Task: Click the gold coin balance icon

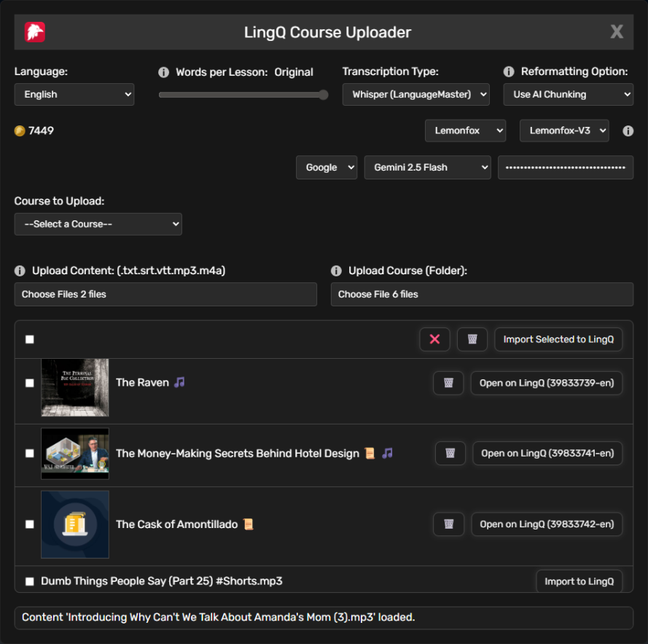Action: 20,131
